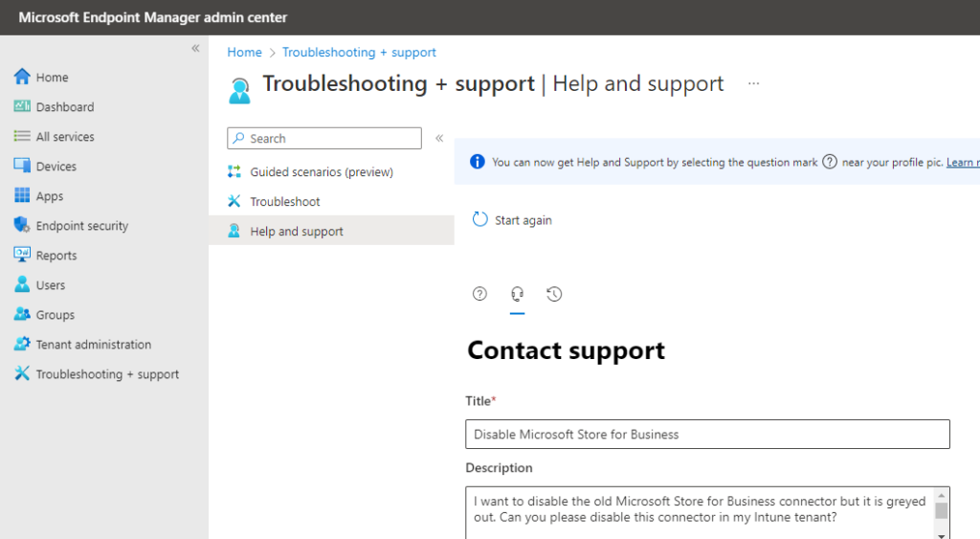Viewport: 980px width, 539px height.
Task: Click the Tenant administration gear icon
Action: 22,344
